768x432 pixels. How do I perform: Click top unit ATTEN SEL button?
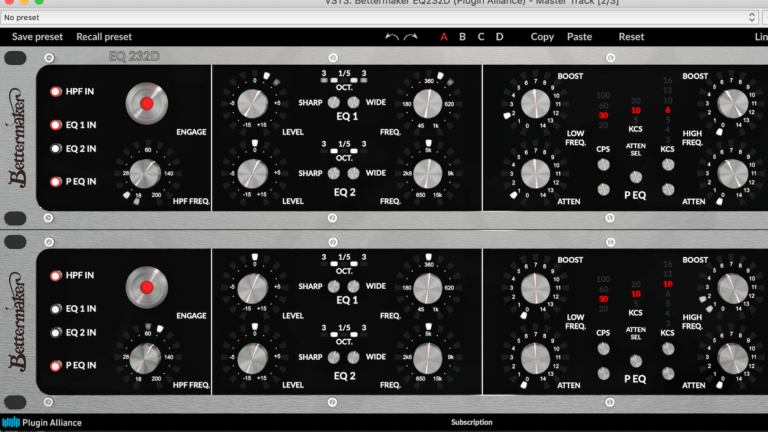coord(636,177)
